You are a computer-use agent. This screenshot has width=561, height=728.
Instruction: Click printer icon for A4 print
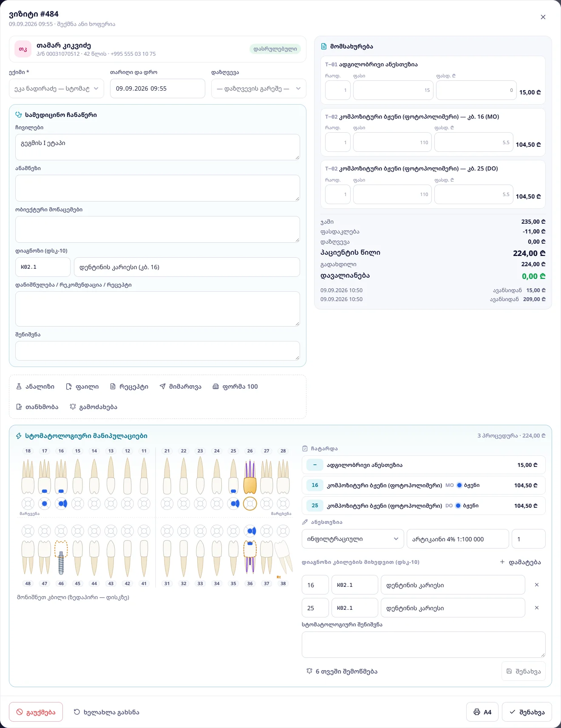point(477,712)
